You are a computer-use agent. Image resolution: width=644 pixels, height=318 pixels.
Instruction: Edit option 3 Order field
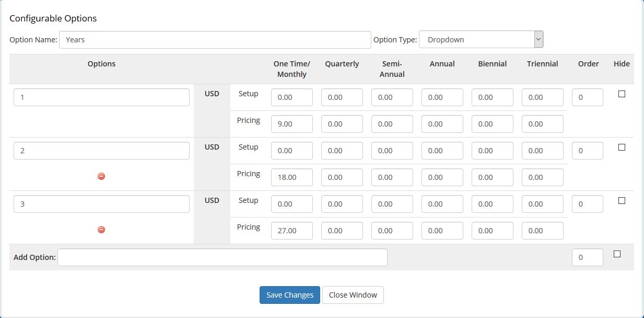[588, 204]
